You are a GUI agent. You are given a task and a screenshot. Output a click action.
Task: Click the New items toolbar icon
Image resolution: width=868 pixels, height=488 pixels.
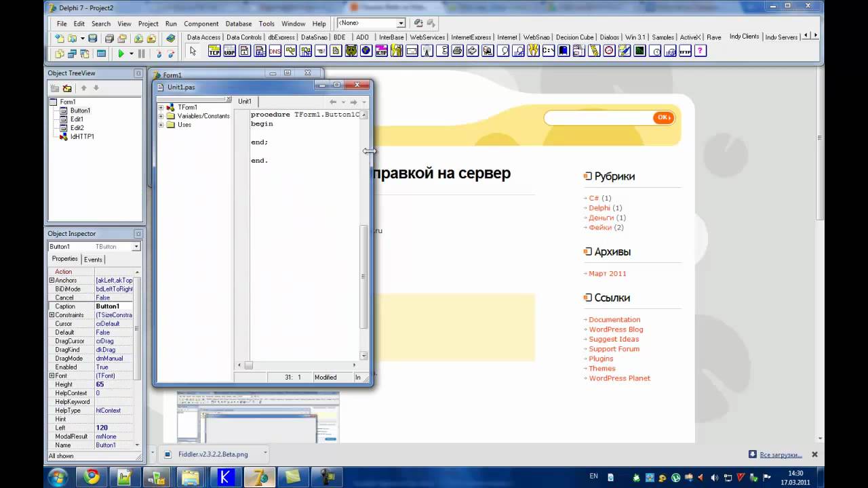(x=59, y=39)
